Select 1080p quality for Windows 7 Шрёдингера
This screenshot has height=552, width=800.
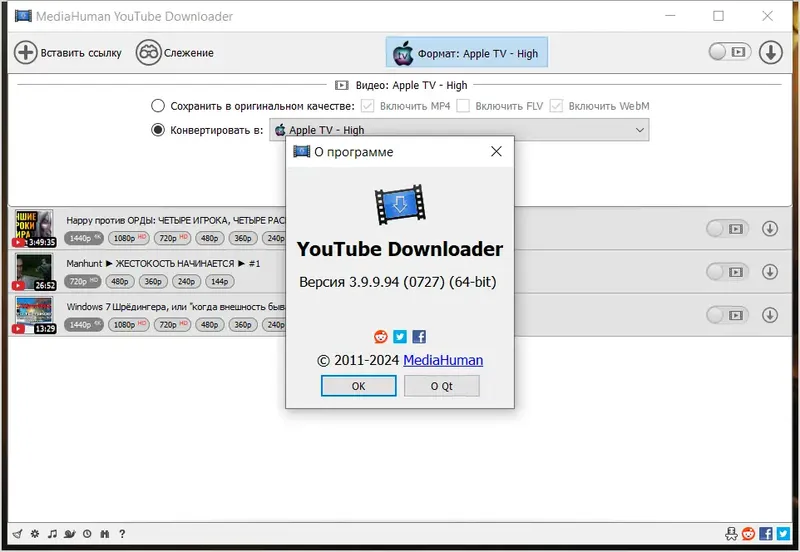pyautogui.click(x=129, y=325)
